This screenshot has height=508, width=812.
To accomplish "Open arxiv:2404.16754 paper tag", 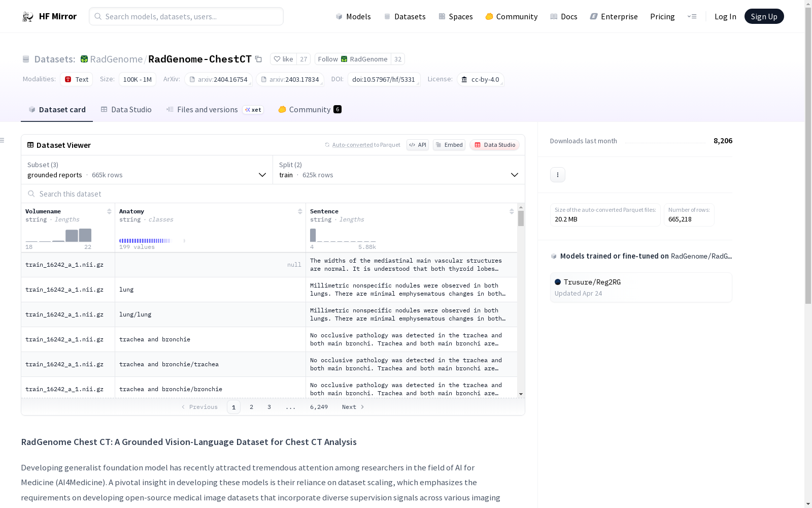I will click(x=219, y=79).
